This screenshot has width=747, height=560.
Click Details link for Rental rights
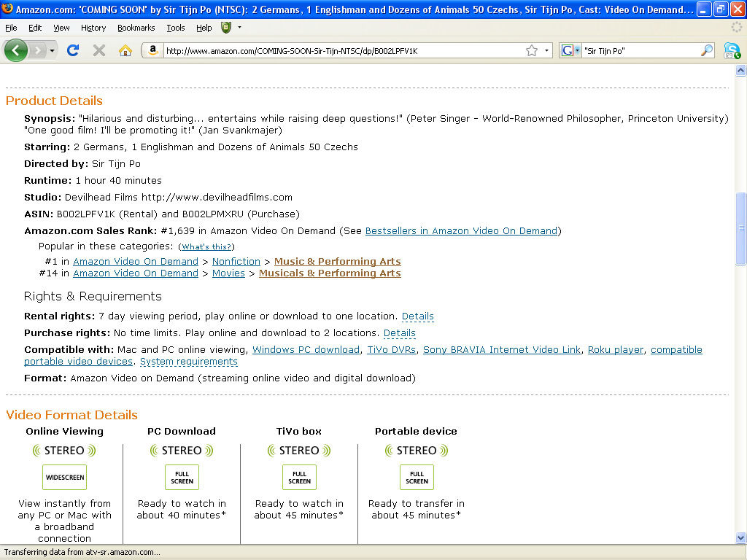click(418, 316)
